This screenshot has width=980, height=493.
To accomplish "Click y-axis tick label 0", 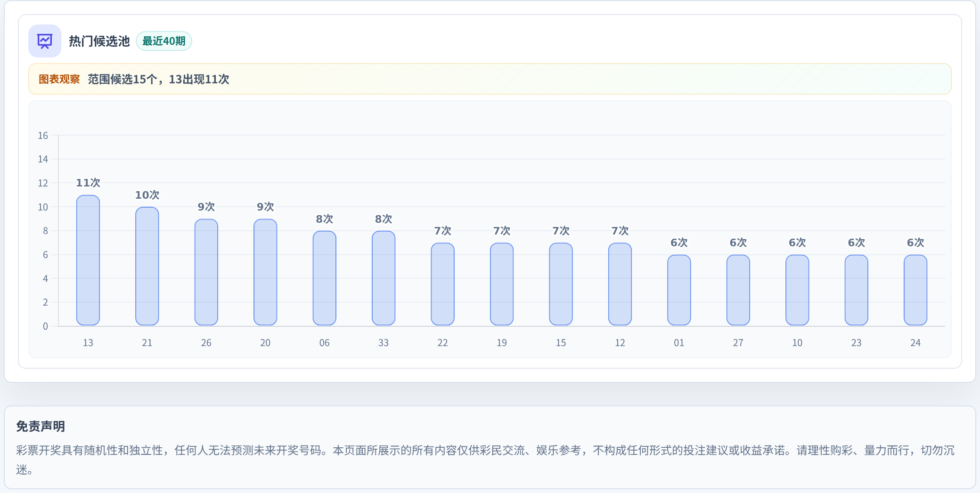I will [45, 326].
